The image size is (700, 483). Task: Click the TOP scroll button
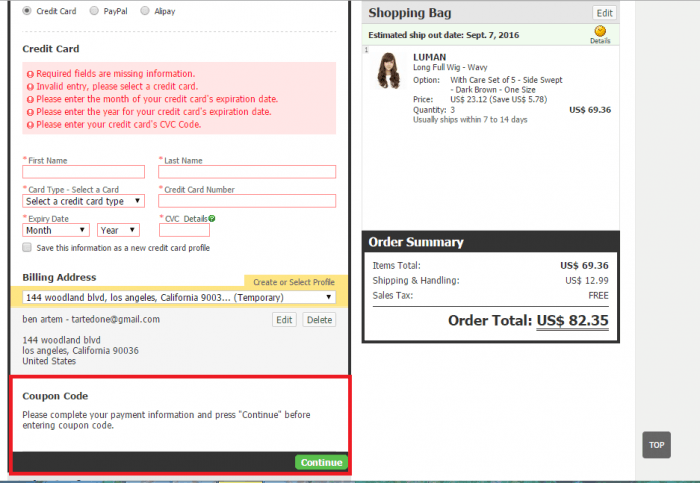pos(656,445)
